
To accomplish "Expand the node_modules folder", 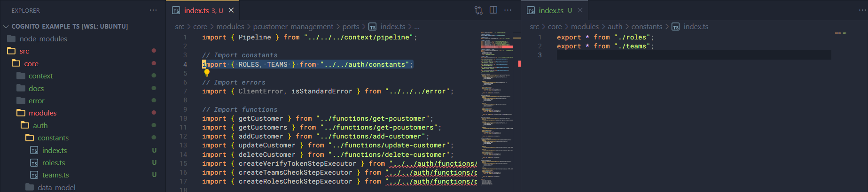I will point(43,38).
